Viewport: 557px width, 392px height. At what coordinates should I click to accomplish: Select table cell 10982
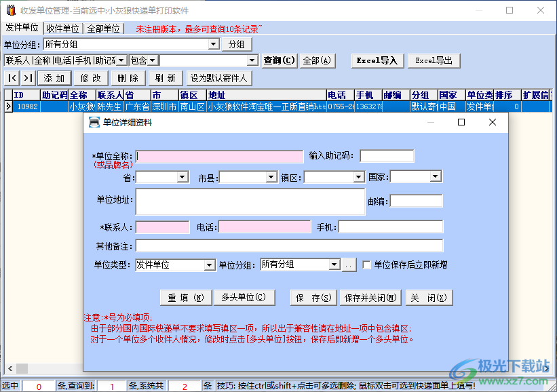pyautogui.click(x=26, y=106)
